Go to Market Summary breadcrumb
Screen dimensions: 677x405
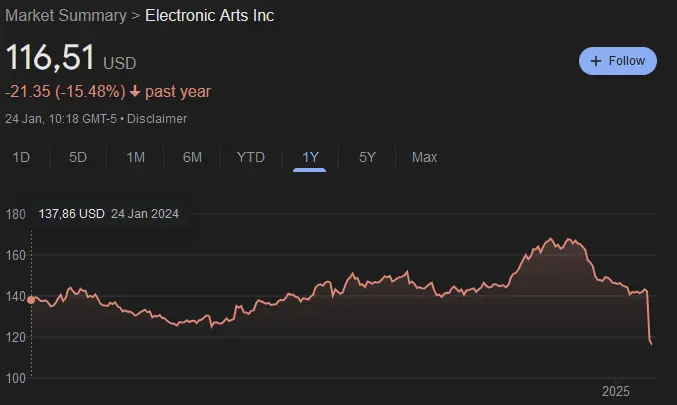(x=66, y=16)
